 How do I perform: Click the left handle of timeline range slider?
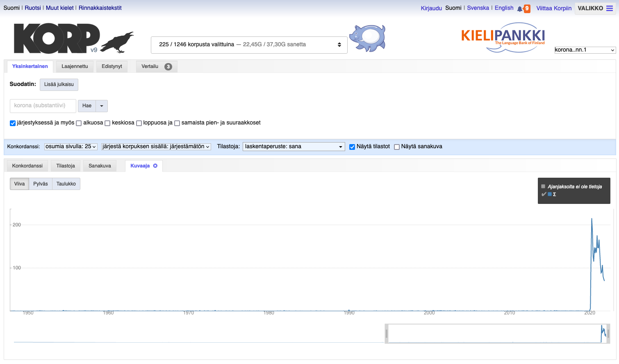387,334
